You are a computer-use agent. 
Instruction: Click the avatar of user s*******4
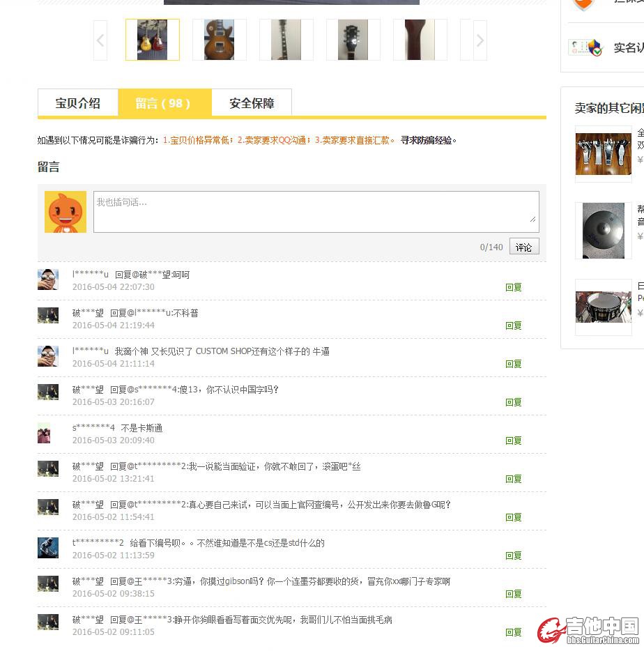(x=44, y=433)
